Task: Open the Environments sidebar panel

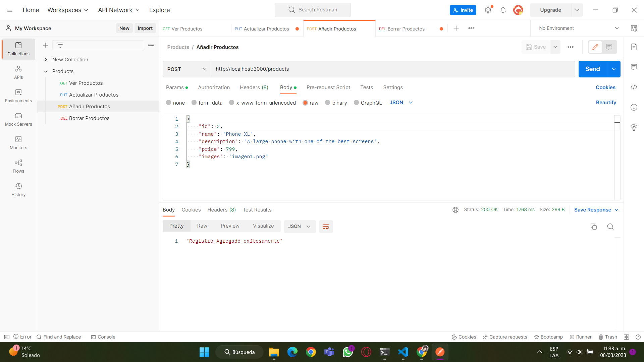Action: [x=18, y=96]
